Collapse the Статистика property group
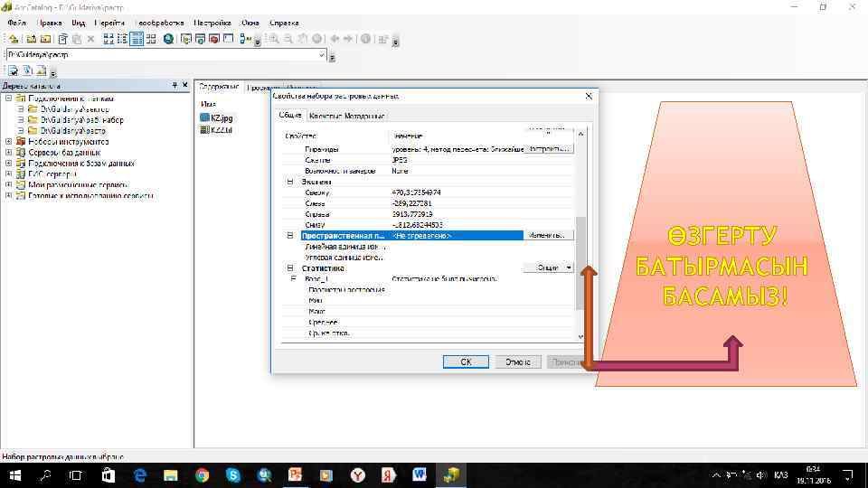868x488 pixels. [x=289, y=267]
